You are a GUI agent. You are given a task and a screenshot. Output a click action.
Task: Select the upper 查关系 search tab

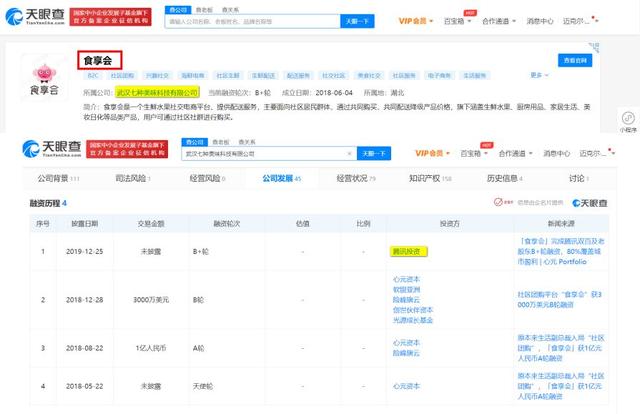tap(230, 10)
